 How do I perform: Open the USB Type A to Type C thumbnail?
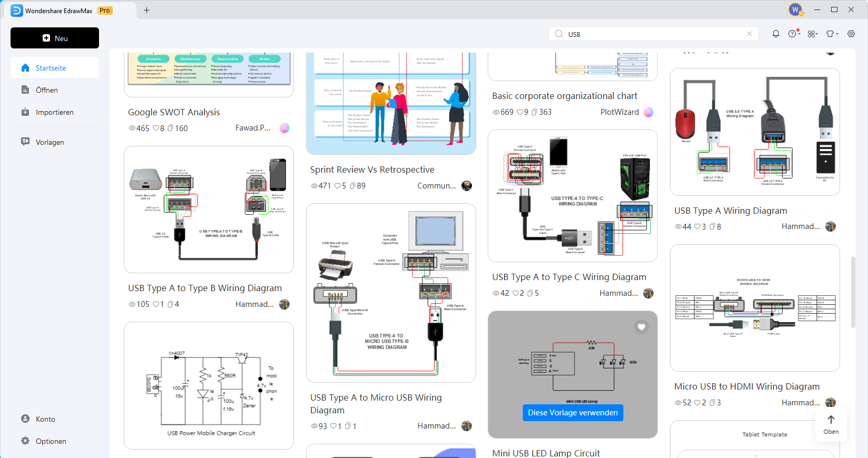pos(573,196)
